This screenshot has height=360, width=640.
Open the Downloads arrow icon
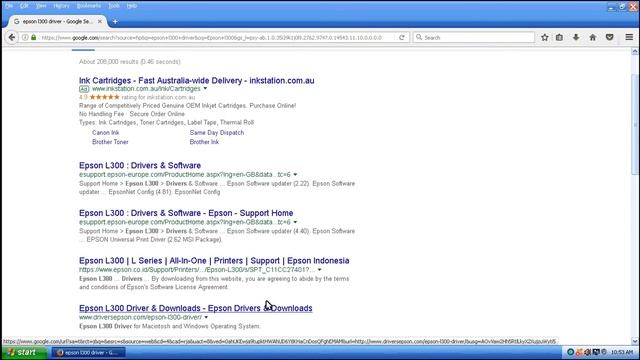[576, 38]
